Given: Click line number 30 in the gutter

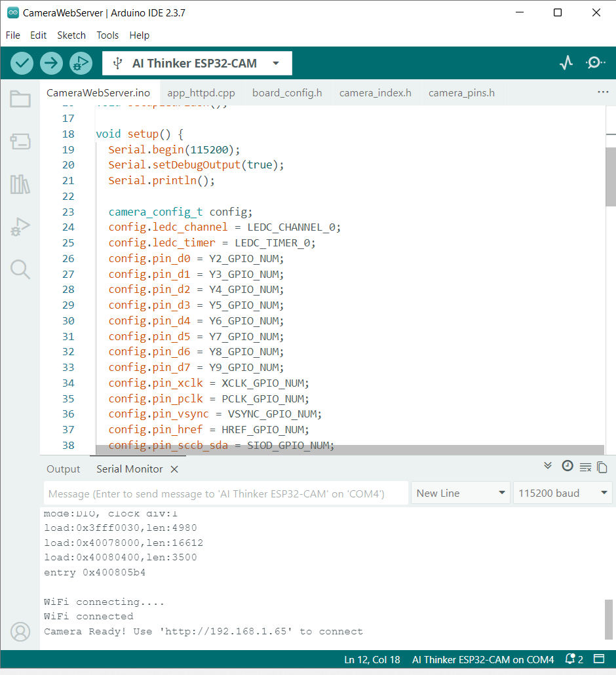Looking at the screenshot, I should point(68,320).
